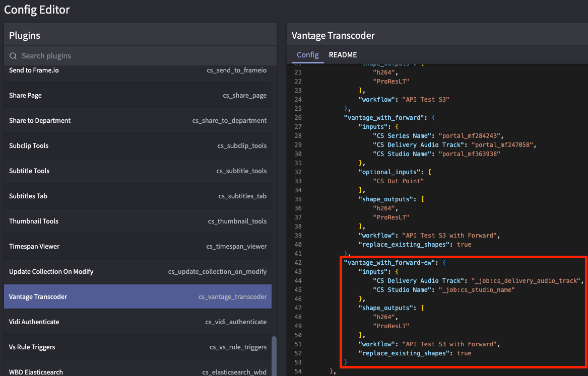Focus the Search plugins input field
The height and width of the screenshot is (376, 588).
point(140,56)
